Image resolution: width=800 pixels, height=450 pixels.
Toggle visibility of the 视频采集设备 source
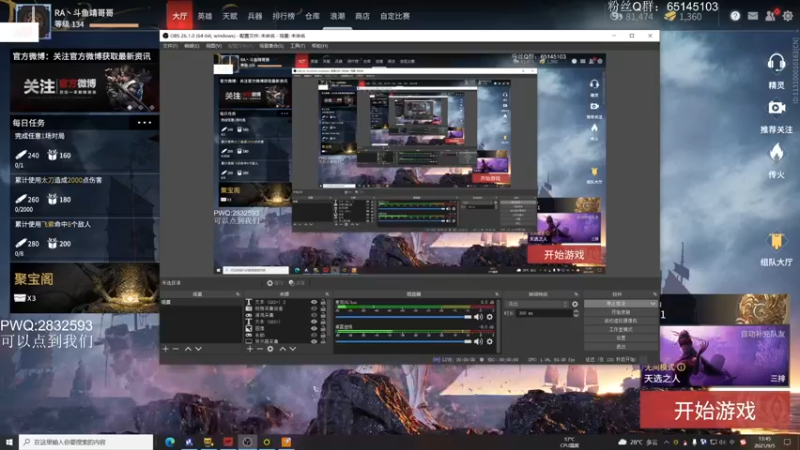(x=314, y=309)
